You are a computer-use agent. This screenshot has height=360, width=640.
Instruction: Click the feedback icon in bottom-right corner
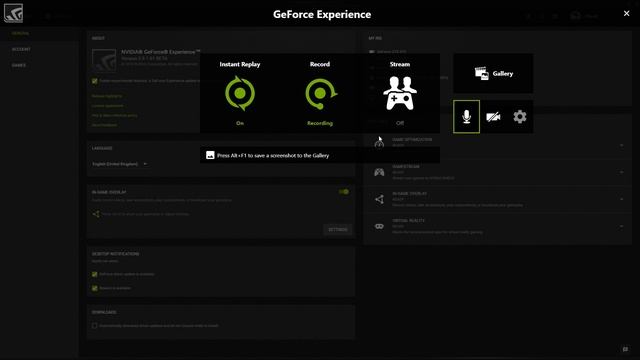tap(625, 349)
